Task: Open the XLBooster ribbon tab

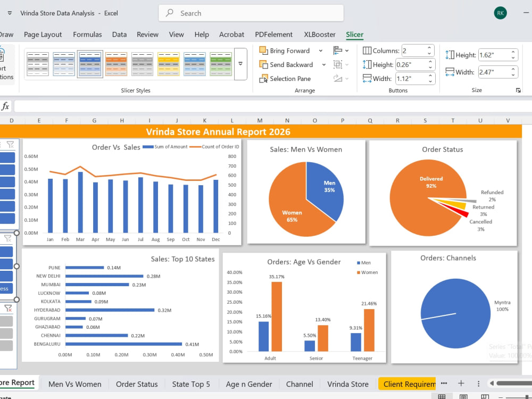Action: 320,35
